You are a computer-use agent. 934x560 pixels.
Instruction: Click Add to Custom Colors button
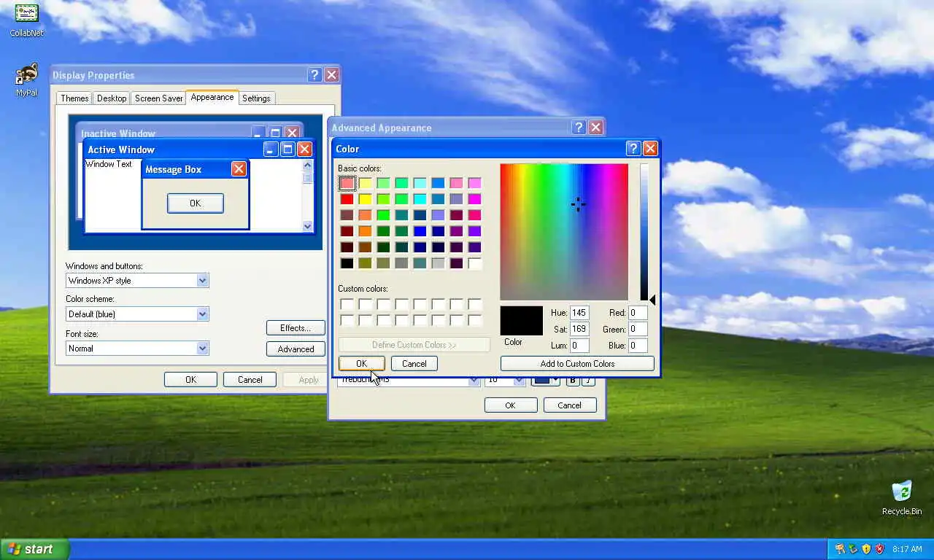[577, 364]
